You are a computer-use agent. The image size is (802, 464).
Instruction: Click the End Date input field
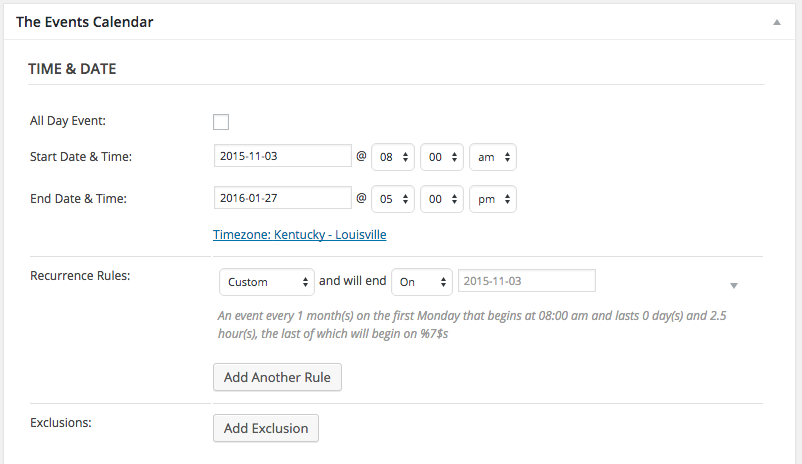tap(282, 198)
